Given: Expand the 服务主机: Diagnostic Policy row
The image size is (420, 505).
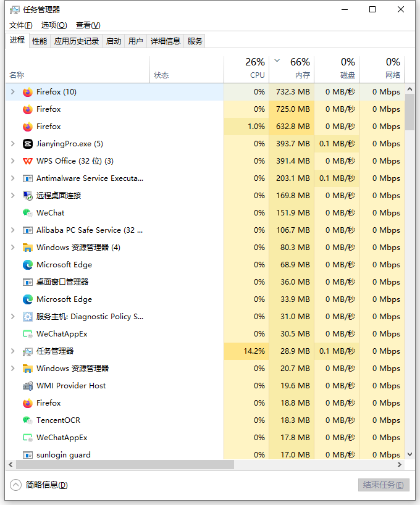Looking at the screenshot, I should 12,317.
